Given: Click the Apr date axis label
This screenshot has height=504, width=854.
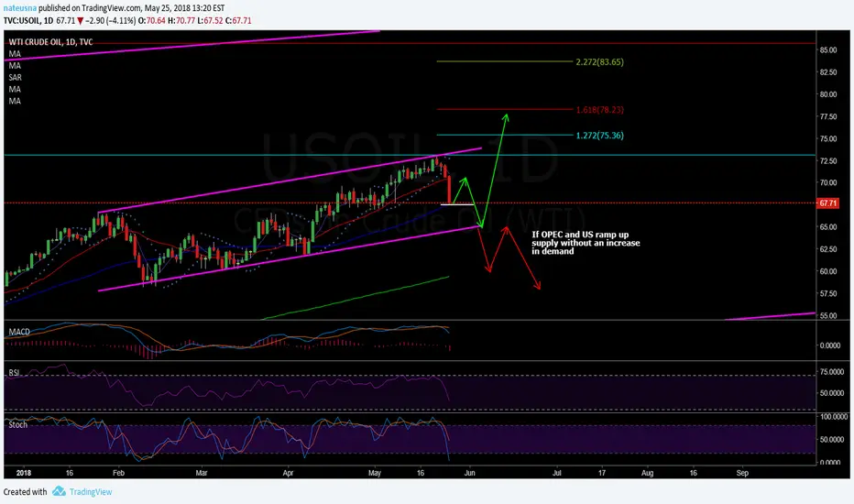Looking at the screenshot, I should 288,473.
